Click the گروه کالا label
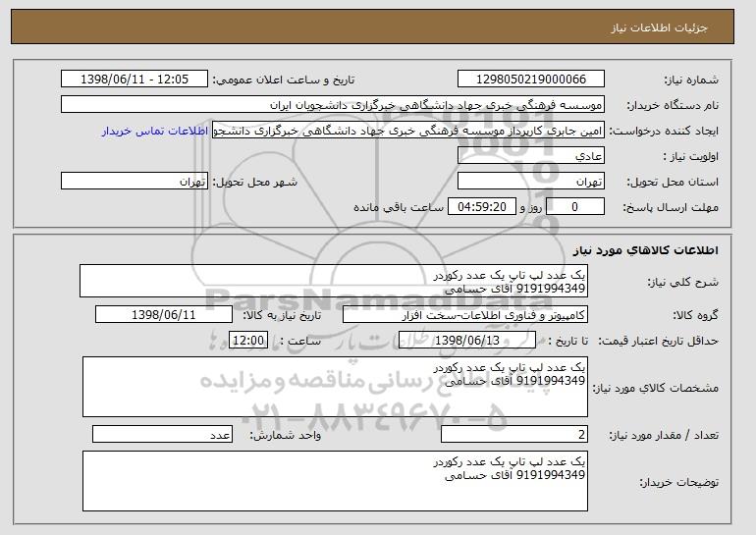756x535 pixels. pos(695,316)
